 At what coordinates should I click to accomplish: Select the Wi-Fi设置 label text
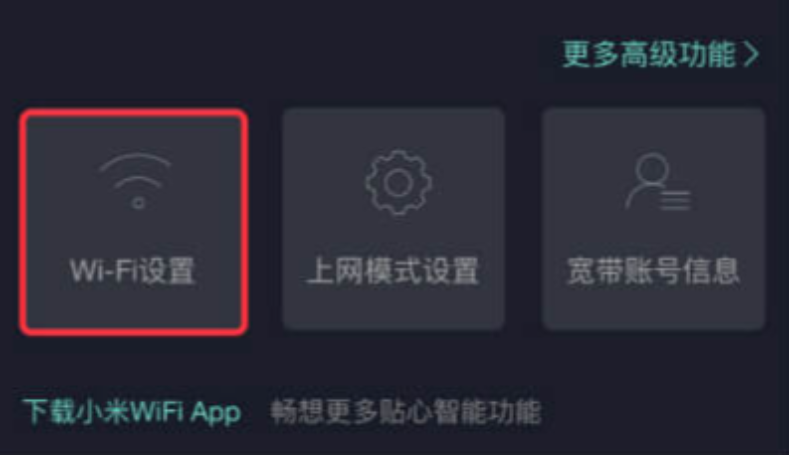pos(132,271)
